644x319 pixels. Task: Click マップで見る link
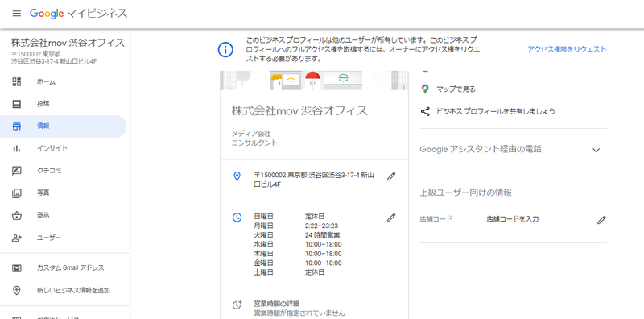point(456,89)
